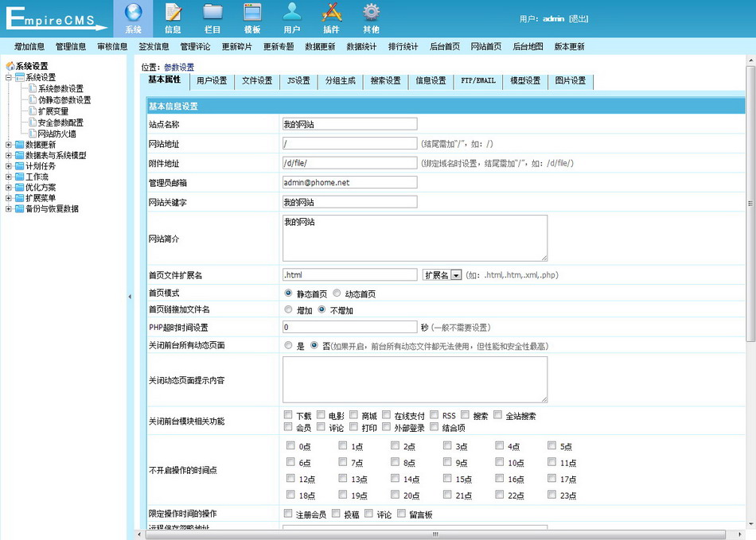Image resolution: width=756 pixels, height=540 pixels.
Task: Click the 版本更新 menu link
Action: point(570,47)
